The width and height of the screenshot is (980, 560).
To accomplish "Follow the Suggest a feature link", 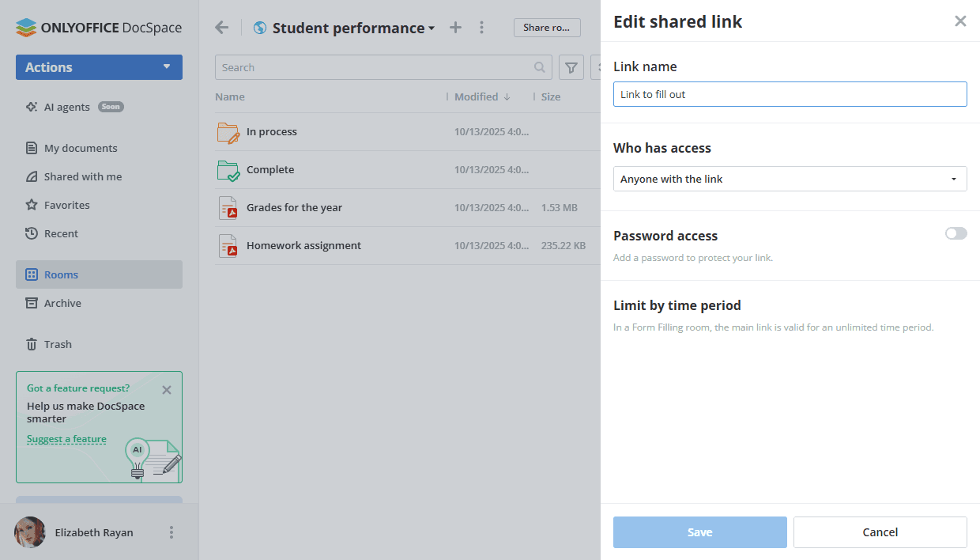I will pyautogui.click(x=66, y=439).
